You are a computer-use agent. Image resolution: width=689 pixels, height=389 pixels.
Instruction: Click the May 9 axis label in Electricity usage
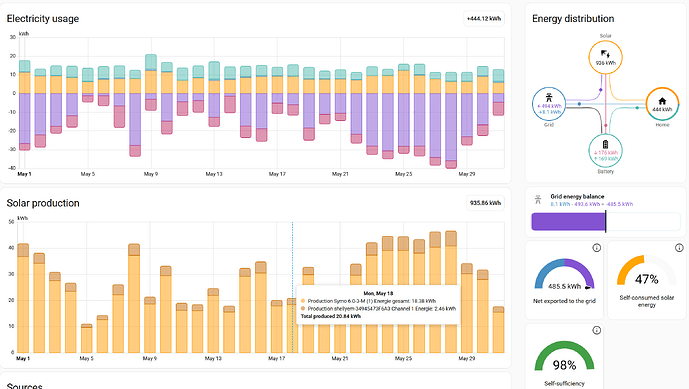click(x=151, y=174)
